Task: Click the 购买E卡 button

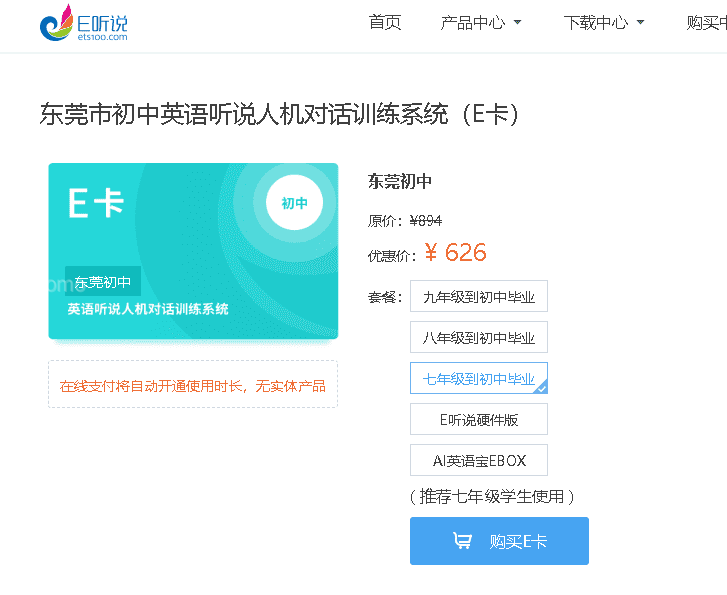Action: (499, 541)
